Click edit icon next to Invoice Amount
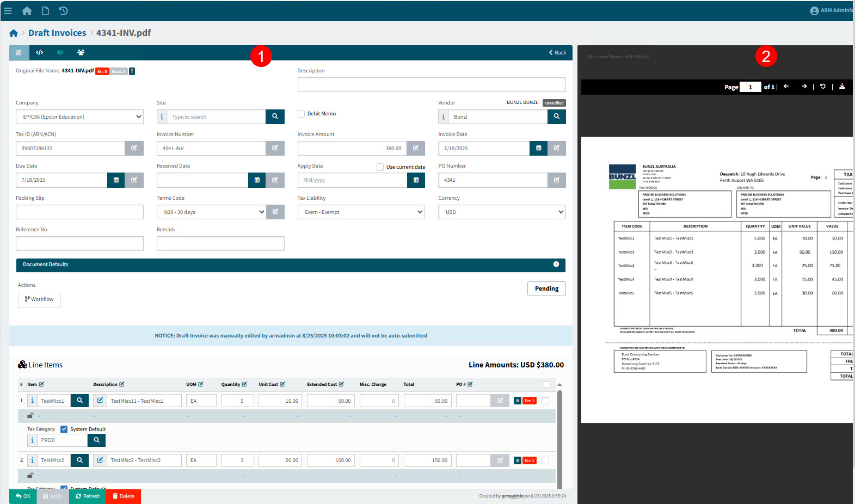Screen dimensions: 855x504 (415, 148)
